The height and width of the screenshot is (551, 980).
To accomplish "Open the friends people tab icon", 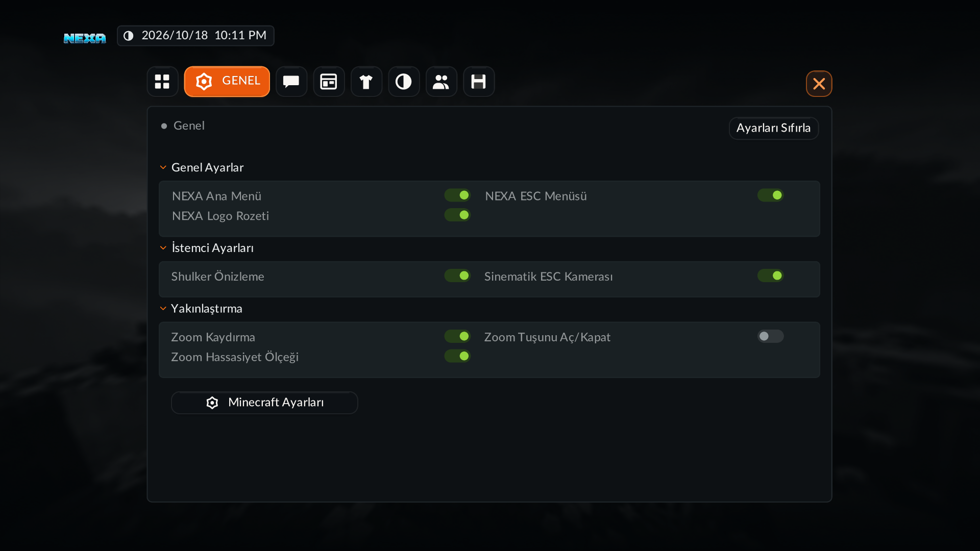I will pos(441,82).
